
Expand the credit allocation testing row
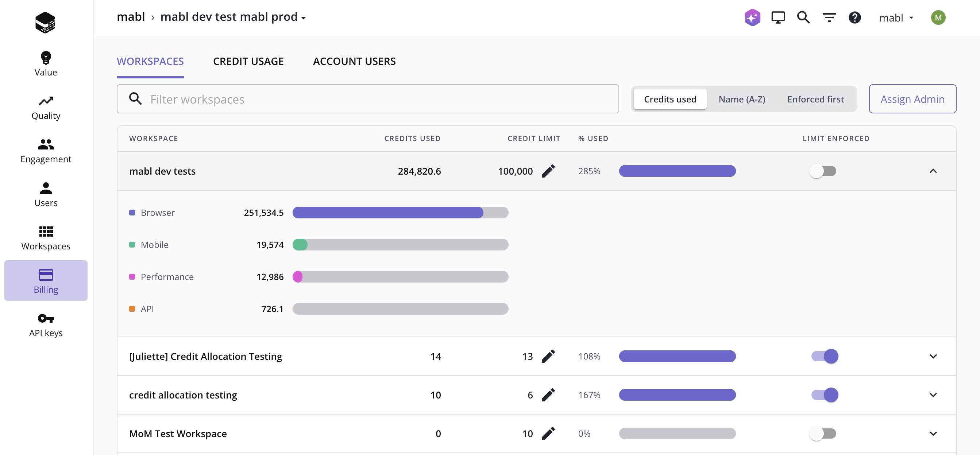933,395
